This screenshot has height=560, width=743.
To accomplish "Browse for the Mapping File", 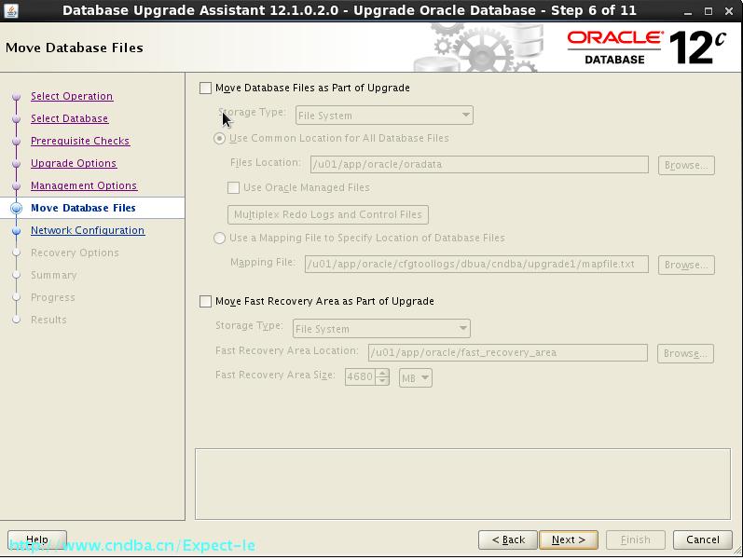I will coord(686,265).
